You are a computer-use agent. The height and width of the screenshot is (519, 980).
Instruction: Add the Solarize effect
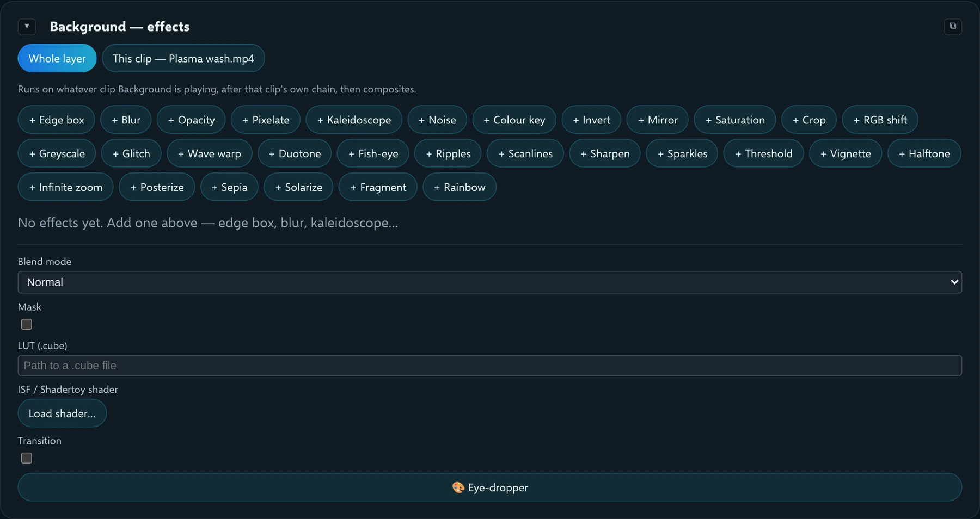298,187
